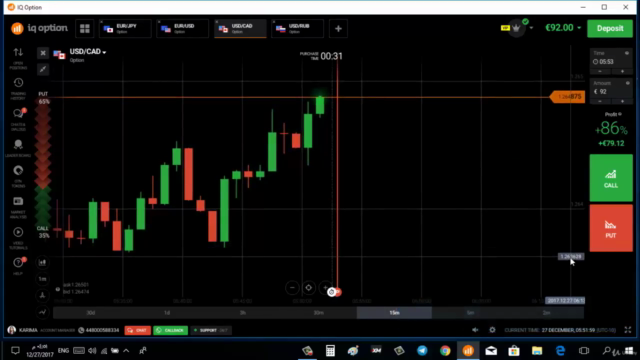Image resolution: width=640 pixels, height=360 pixels.
Task: Click the expiration clock marker on the timeline
Action: [x=331, y=292]
